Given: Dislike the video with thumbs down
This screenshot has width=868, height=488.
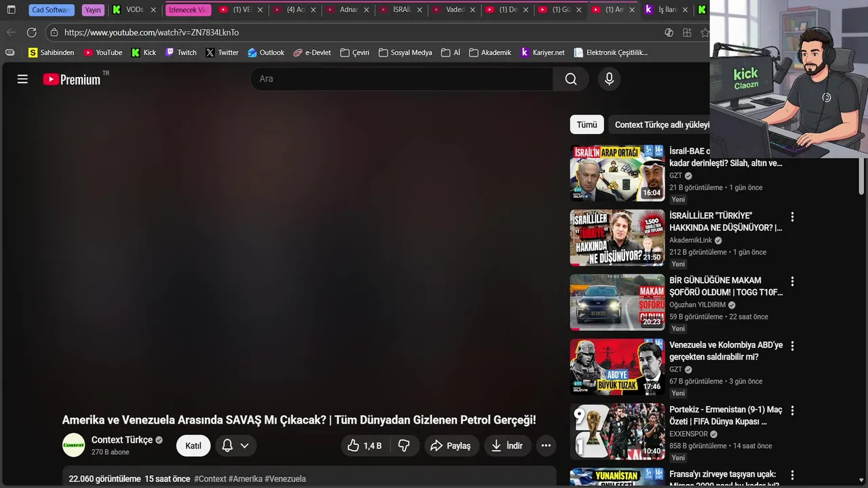Looking at the screenshot, I should point(404,446).
